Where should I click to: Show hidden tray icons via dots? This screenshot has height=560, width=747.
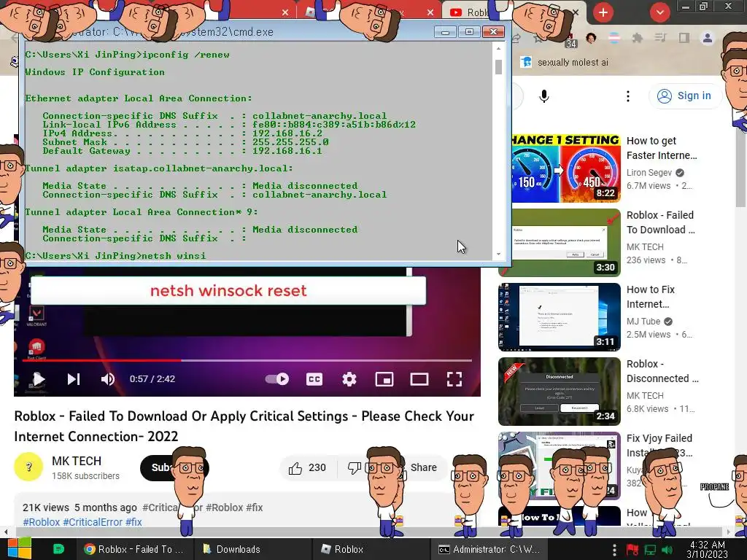pyautogui.click(x=614, y=550)
